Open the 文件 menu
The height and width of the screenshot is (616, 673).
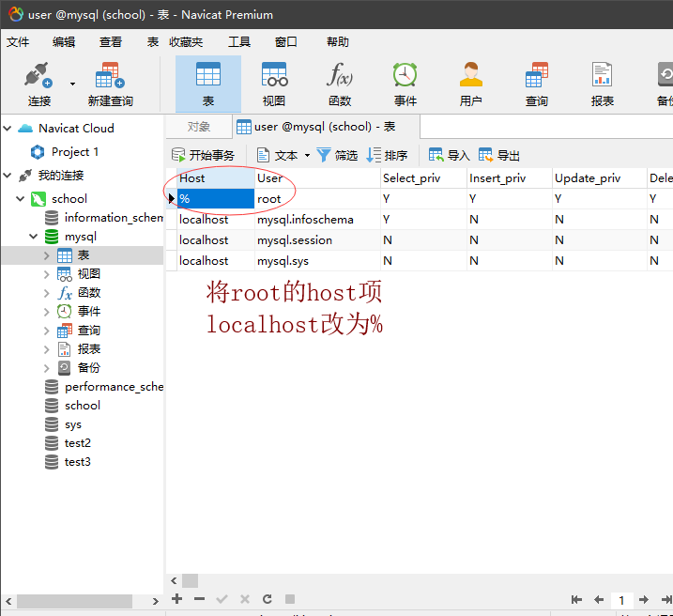coord(18,42)
